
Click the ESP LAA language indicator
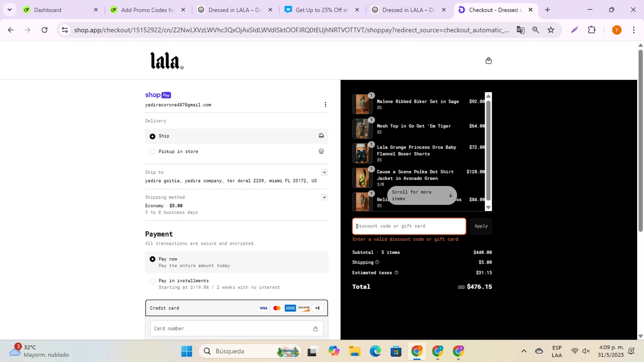click(557, 351)
